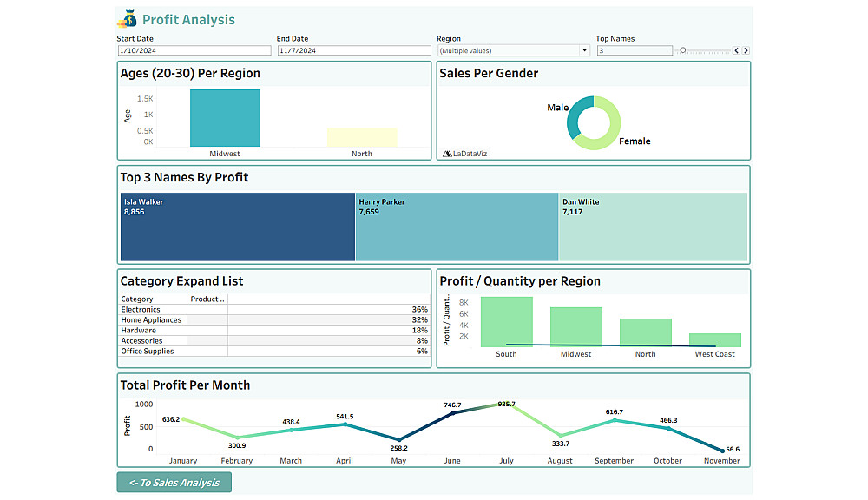Viewport: 868px width, 500px height.
Task: Select the North bar in Profit/Quantity chart
Action: point(646,332)
